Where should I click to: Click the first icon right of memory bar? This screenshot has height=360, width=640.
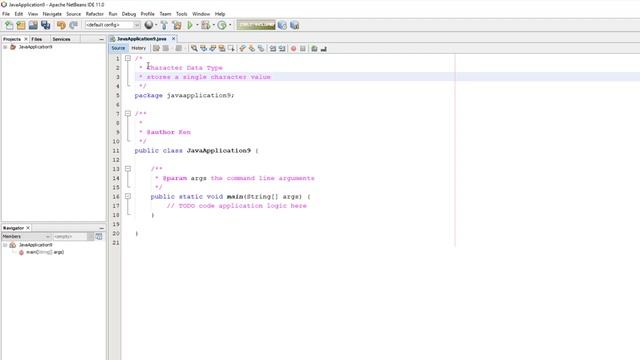coord(282,25)
